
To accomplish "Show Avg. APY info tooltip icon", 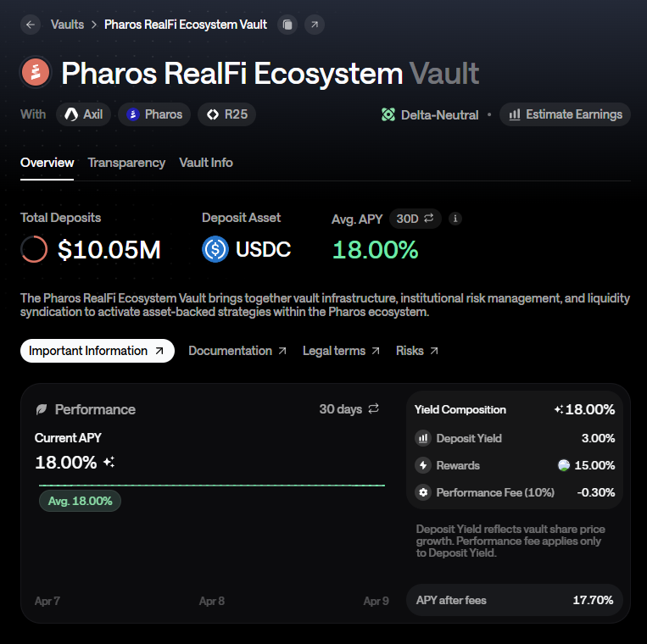I will pyautogui.click(x=455, y=219).
